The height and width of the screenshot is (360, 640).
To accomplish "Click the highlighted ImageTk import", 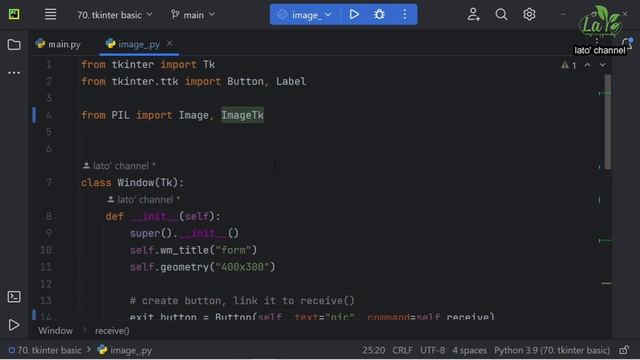I will pyautogui.click(x=242, y=115).
